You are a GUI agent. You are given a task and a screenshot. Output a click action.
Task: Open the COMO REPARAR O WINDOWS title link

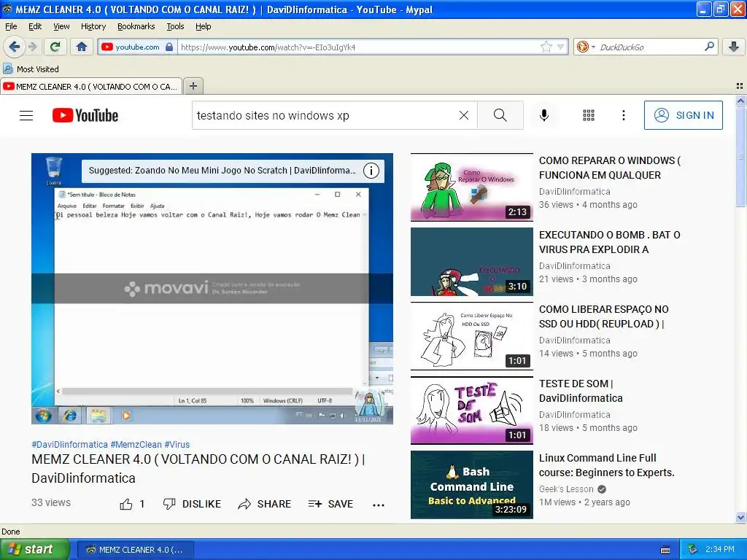[x=610, y=168]
